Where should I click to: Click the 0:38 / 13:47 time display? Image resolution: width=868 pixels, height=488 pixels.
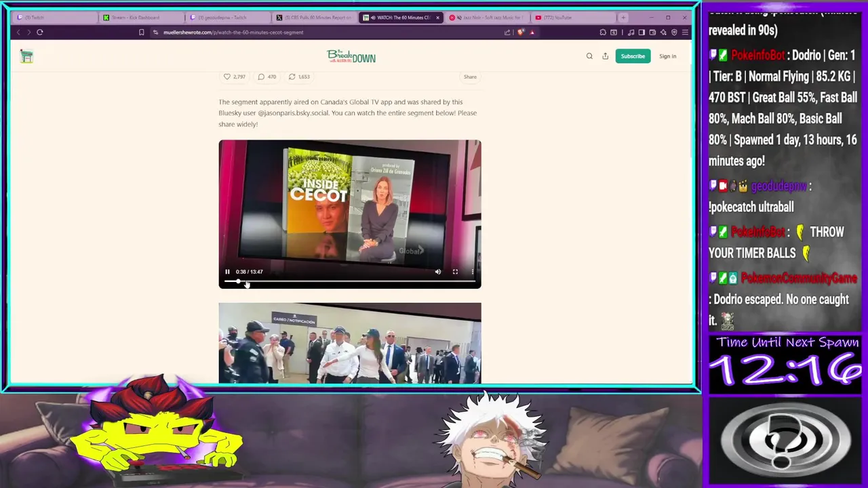249,272
